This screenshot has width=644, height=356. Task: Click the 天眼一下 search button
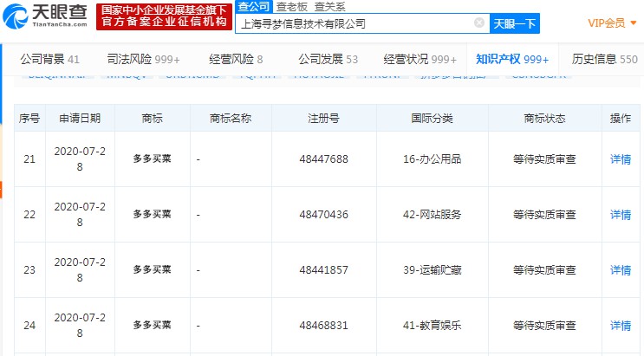[515, 23]
